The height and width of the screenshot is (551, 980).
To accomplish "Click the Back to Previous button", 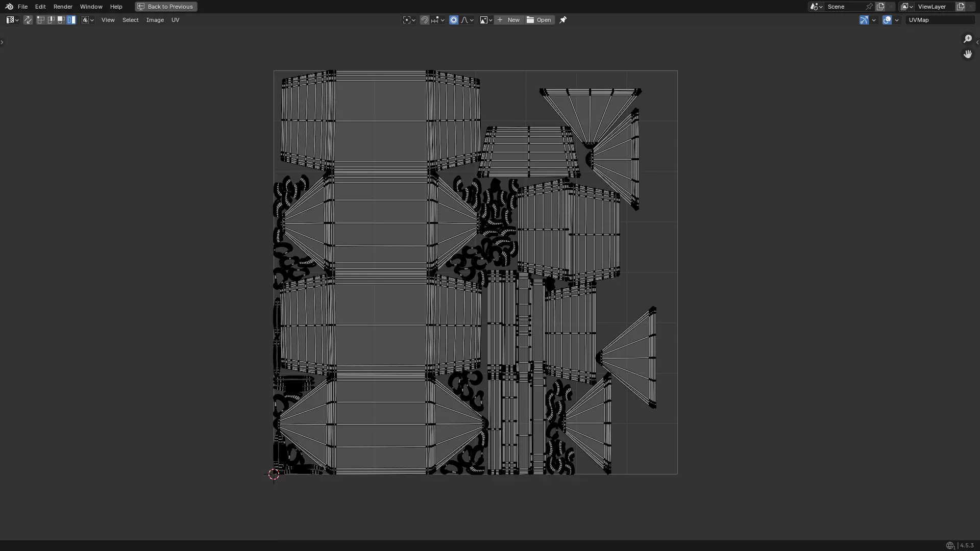I will [x=166, y=7].
